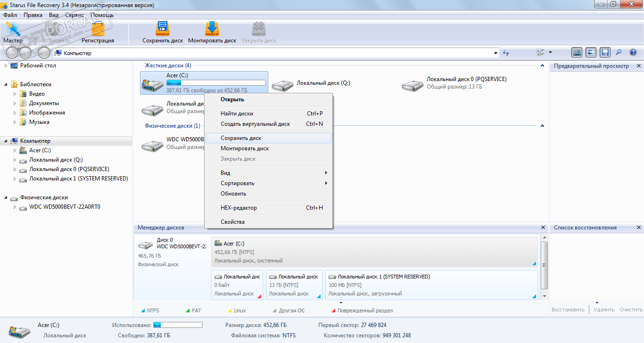Click the Диск 0 icon in disk manager

click(145, 245)
